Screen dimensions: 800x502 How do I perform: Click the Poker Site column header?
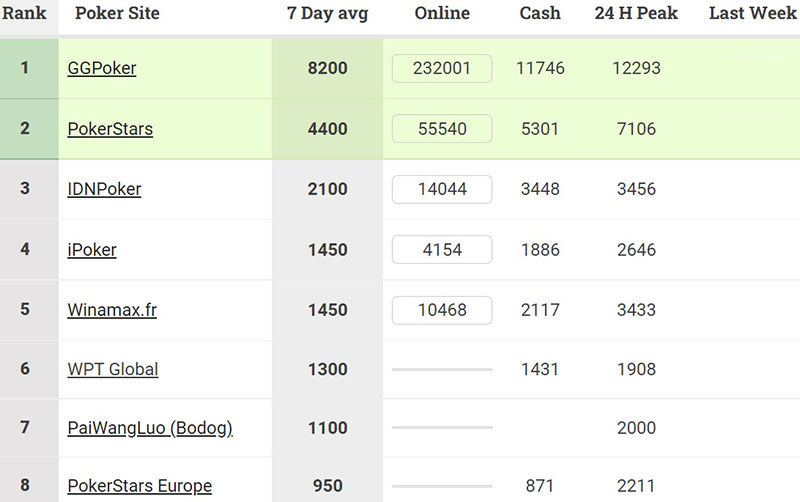coord(117,13)
